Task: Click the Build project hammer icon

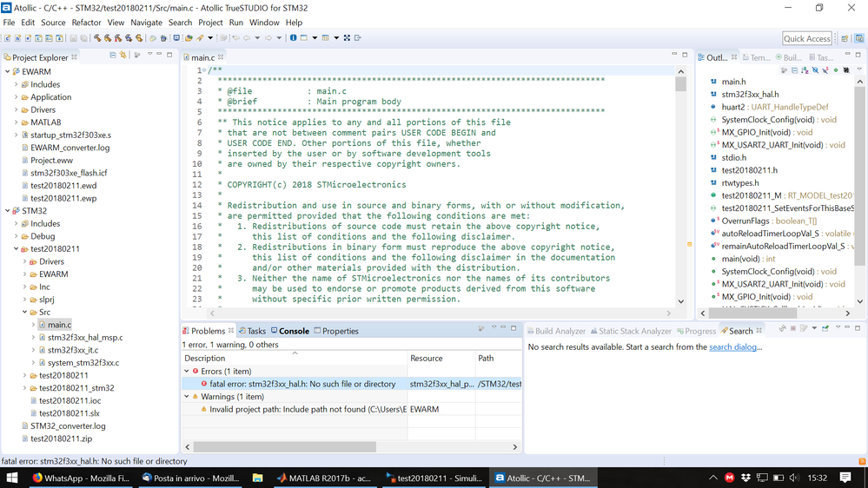Action: [x=97, y=38]
